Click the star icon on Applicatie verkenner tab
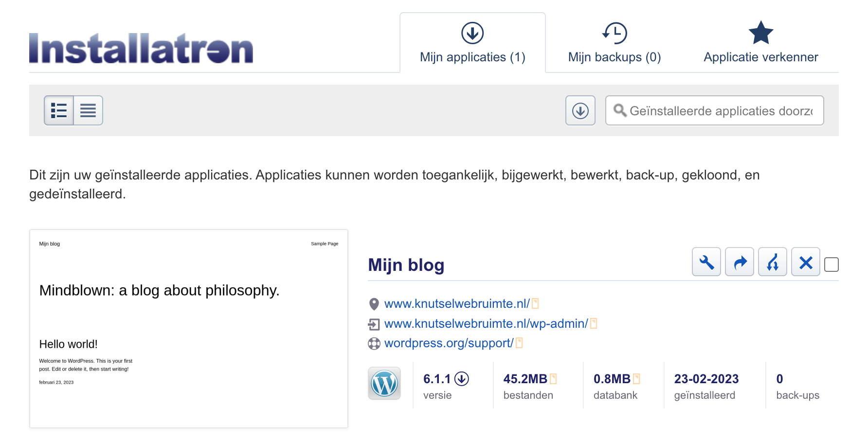Image resolution: width=868 pixels, height=443 pixels. (x=761, y=33)
